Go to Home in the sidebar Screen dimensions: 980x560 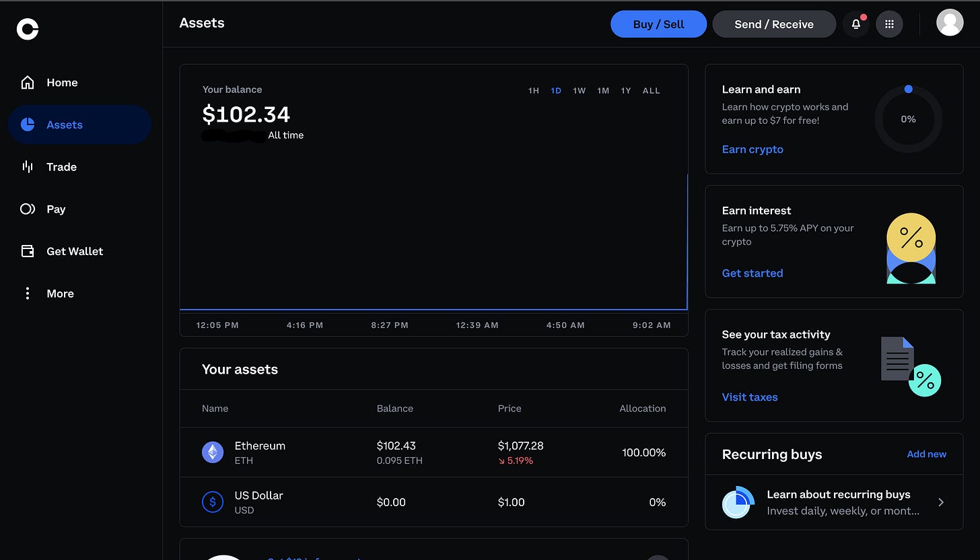click(x=79, y=83)
